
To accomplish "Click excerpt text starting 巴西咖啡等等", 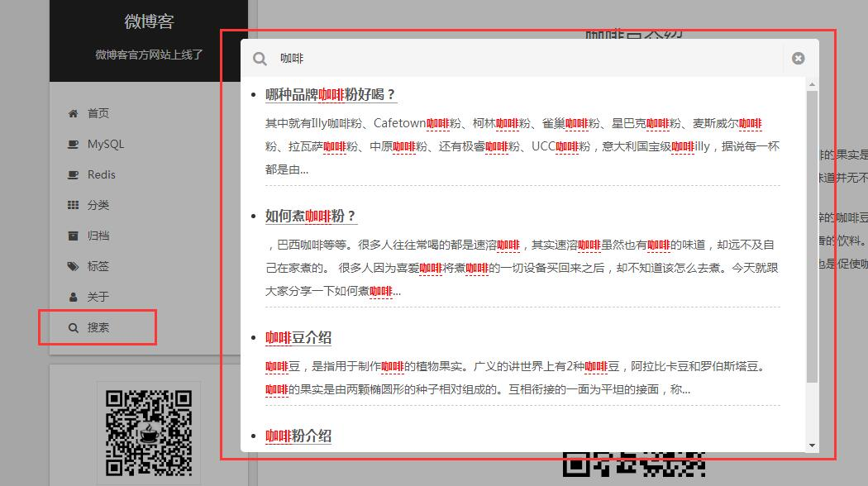I will click(x=522, y=268).
